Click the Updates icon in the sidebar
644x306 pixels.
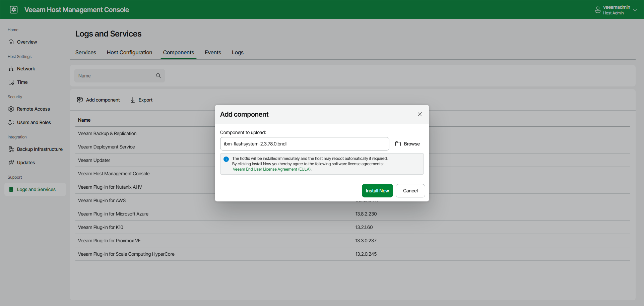[x=11, y=163]
